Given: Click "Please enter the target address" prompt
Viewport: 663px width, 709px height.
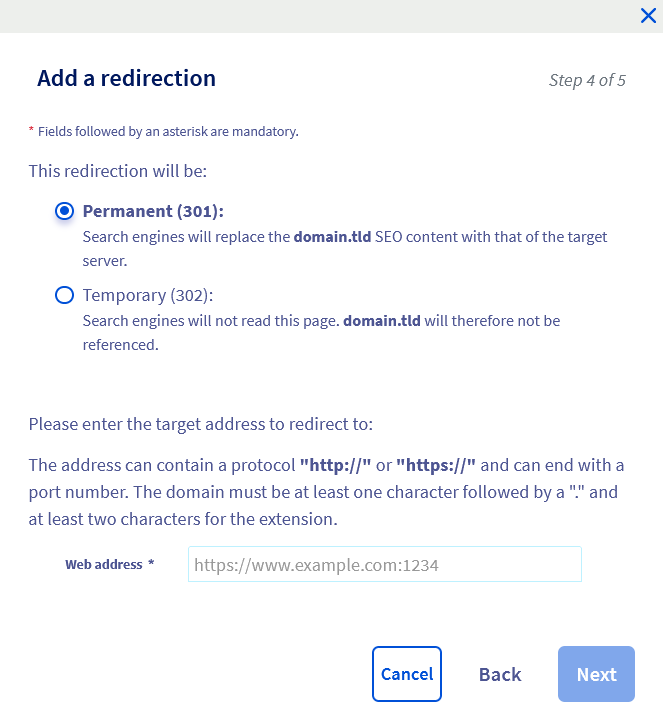Looking at the screenshot, I should click(x=200, y=424).
